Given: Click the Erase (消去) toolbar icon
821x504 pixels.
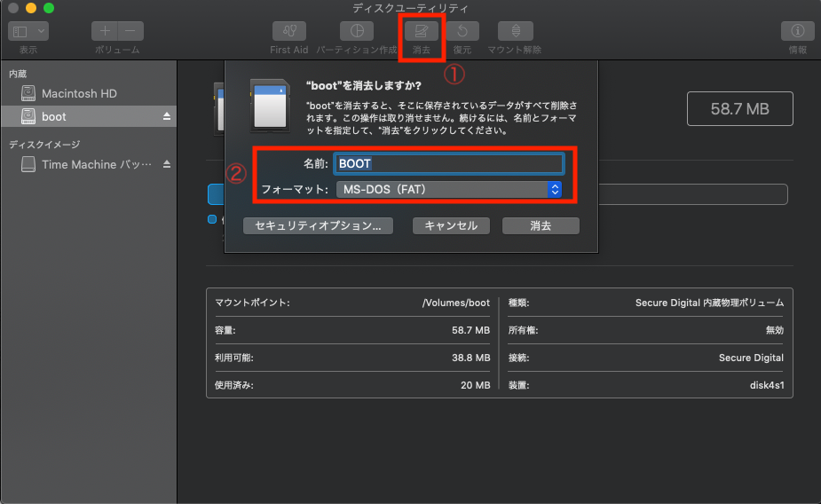Looking at the screenshot, I should click(x=421, y=31).
